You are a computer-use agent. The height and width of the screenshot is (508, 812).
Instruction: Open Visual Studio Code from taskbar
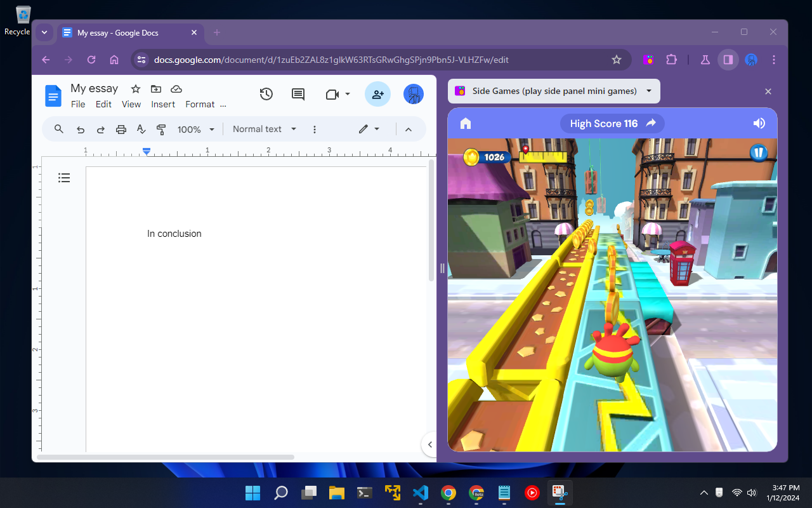click(421, 493)
